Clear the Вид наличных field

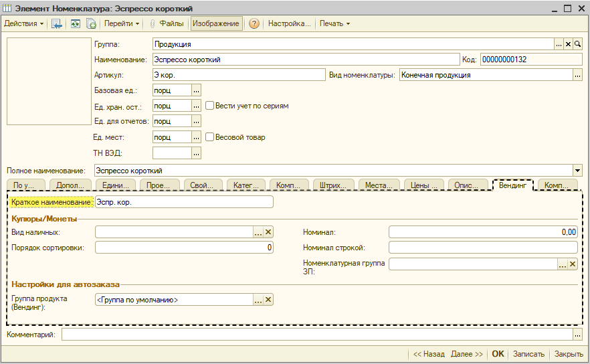[x=268, y=232]
